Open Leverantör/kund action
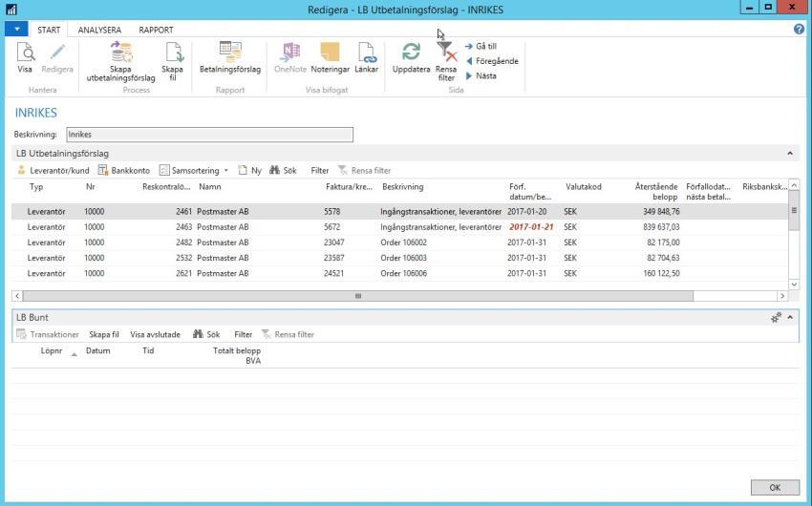This screenshot has height=506, width=812. tap(53, 170)
